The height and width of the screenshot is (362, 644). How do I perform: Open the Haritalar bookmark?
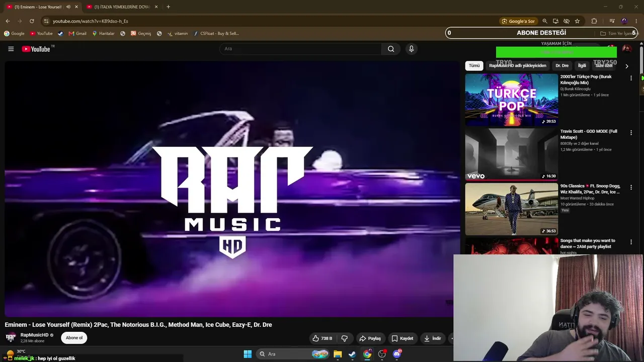[103, 34]
